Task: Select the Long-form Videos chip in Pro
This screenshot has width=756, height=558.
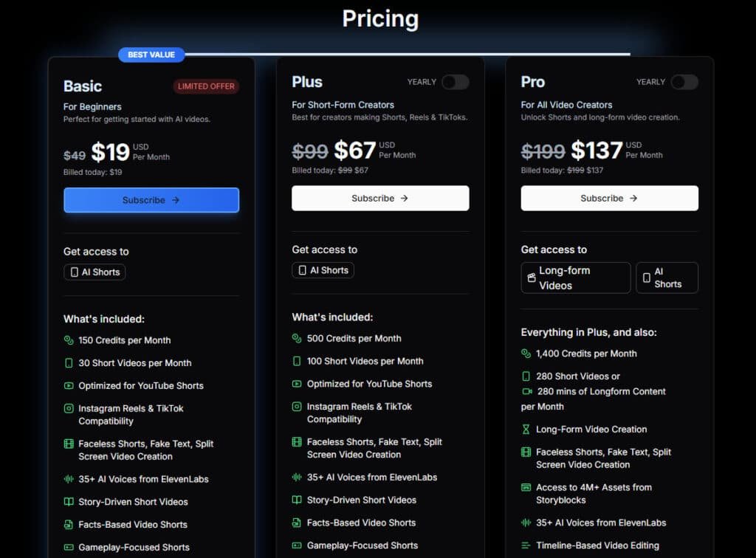Action: (x=576, y=278)
